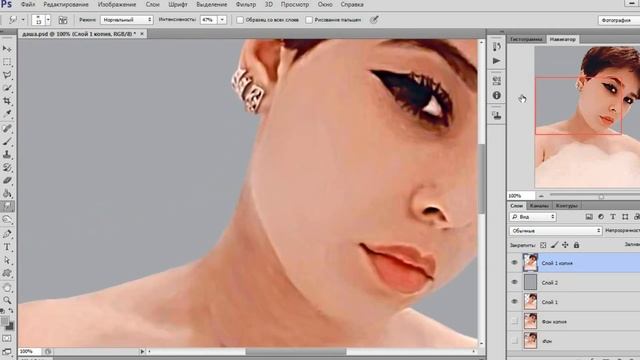The image size is (640, 360).
Task: Click the intensity 47% input field
Action: pyautogui.click(x=209, y=20)
